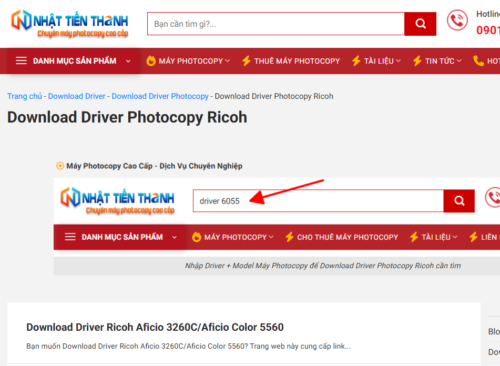Expand the top Máy Photocopy dropdown chevron

point(227,61)
